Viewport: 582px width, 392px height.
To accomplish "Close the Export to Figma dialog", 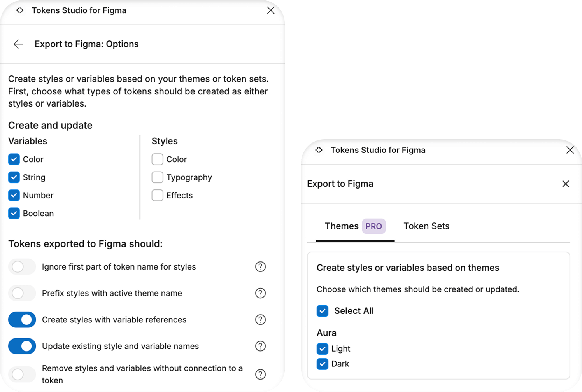I will [566, 184].
